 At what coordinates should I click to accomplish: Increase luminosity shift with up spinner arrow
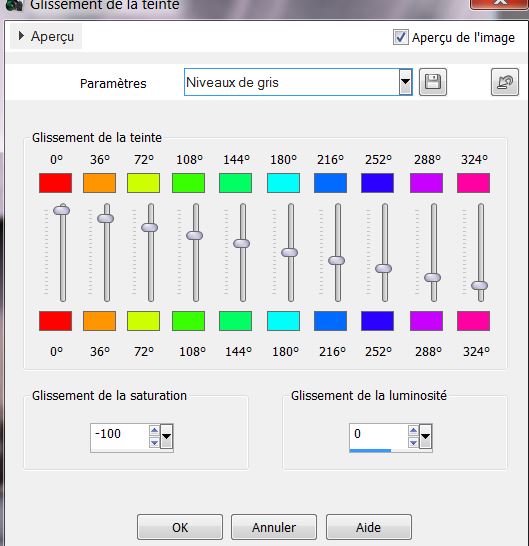point(413,431)
